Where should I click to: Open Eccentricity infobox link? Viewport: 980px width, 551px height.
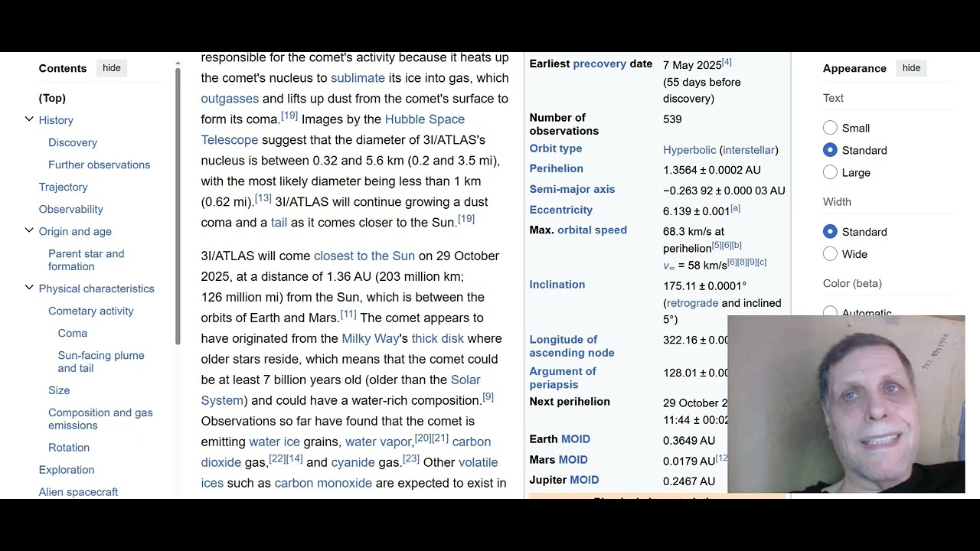pyautogui.click(x=561, y=210)
